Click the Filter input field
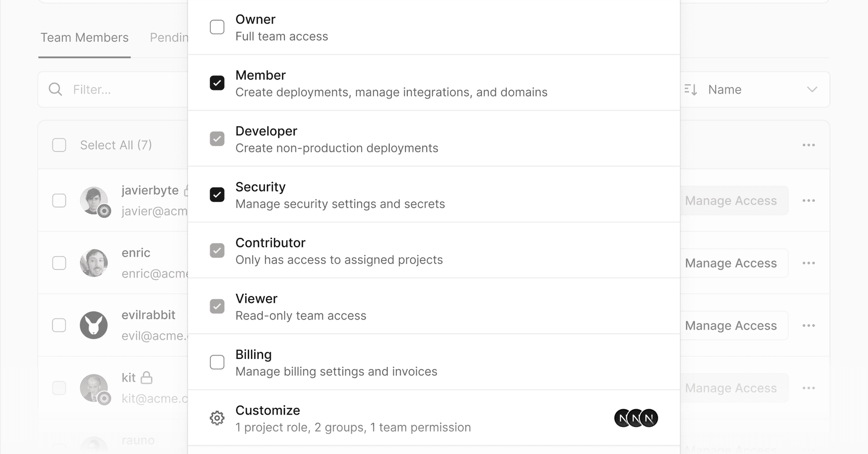Viewport: 868px width, 454px height. (127, 90)
